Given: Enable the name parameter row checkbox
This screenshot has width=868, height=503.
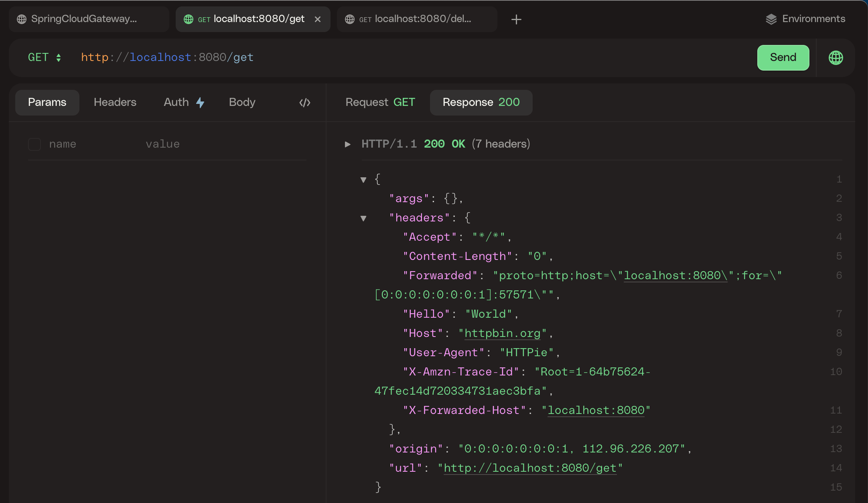Looking at the screenshot, I should tap(34, 144).
